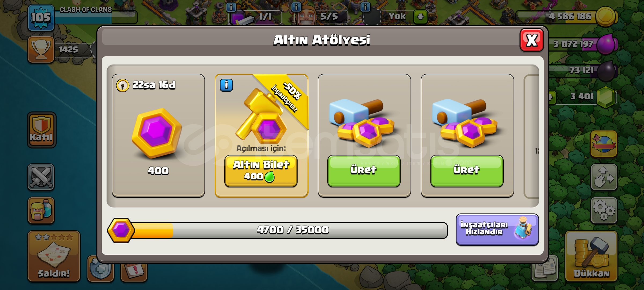Buy Altın Bilet for 400 gems
This screenshot has width=644, height=290.
(261, 171)
